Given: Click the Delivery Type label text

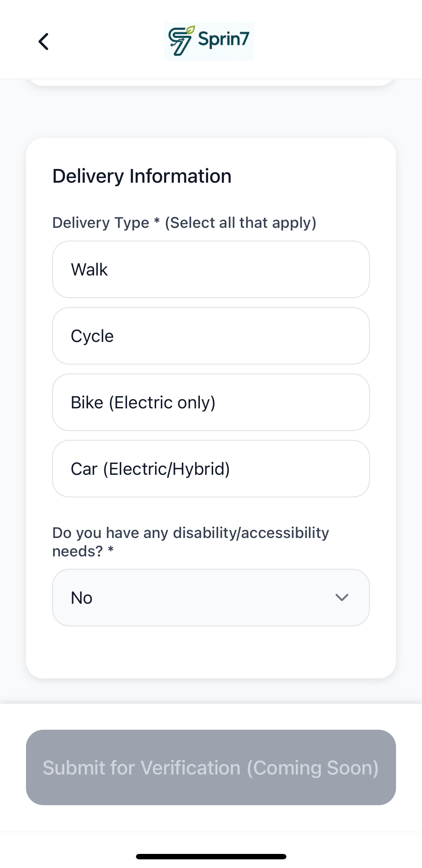Looking at the screenshot, I should [x=101, y=223].
